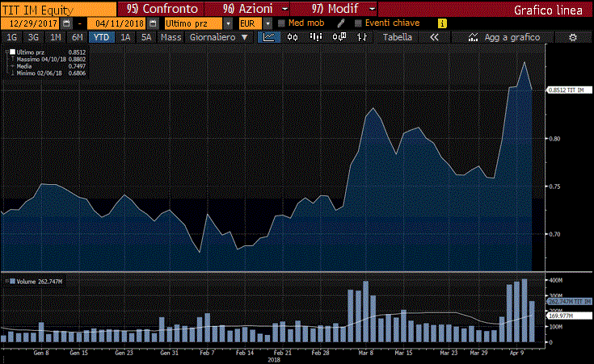This screenshot has width=594, height=364.
Task: Select the candle comparison chart icon
Action: point(339,37)
